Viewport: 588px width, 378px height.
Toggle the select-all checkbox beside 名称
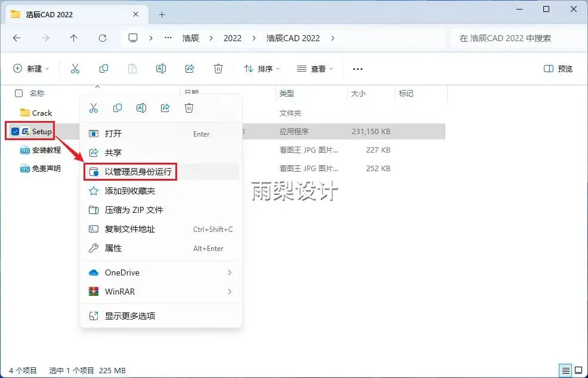(x=18, y=94)
